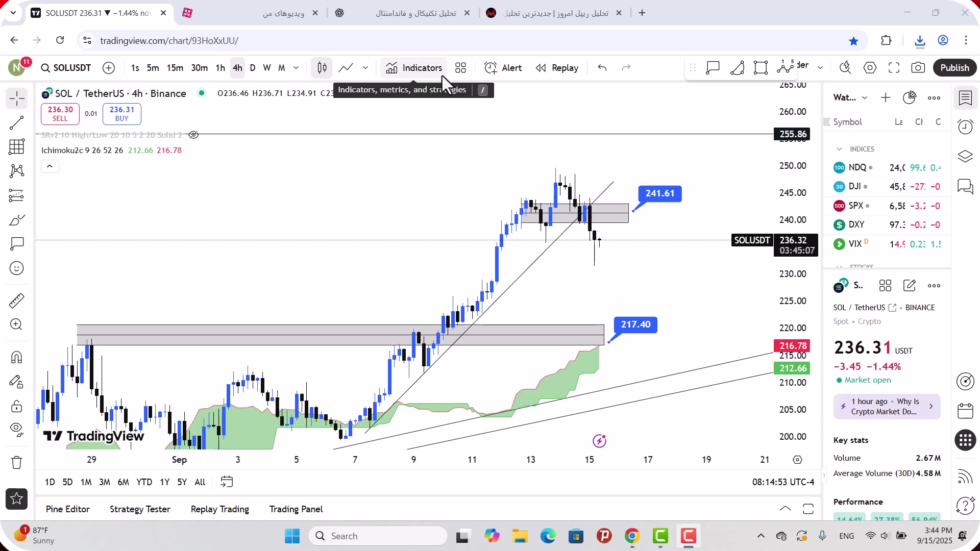Undo the last chart action

point(602,68)
